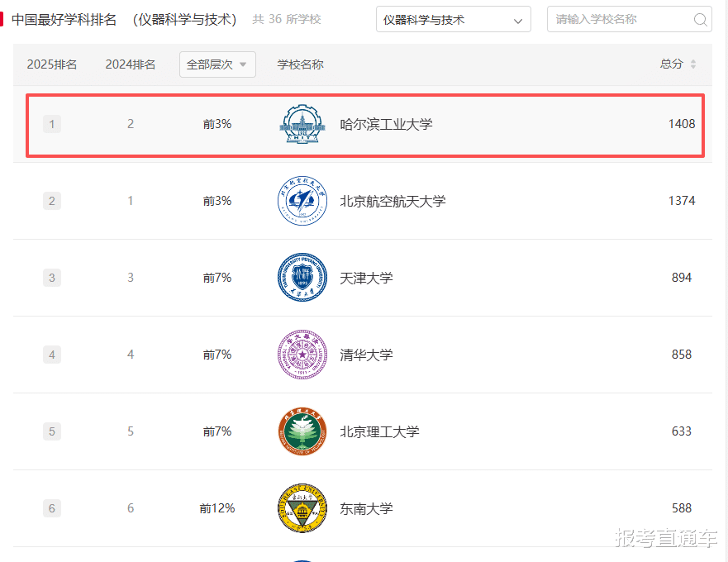
Task: Click the Beihang University logo
Action: (x=302, y=201)
